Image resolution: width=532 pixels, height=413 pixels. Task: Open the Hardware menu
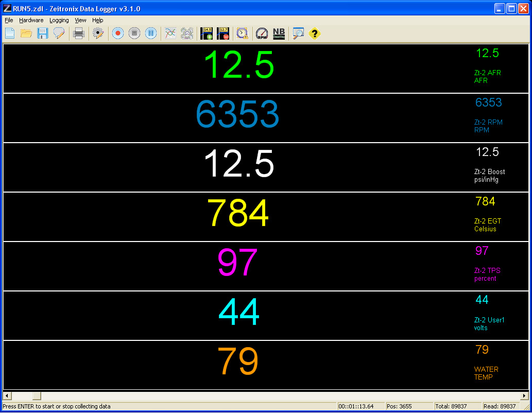(x=31, y=20)
